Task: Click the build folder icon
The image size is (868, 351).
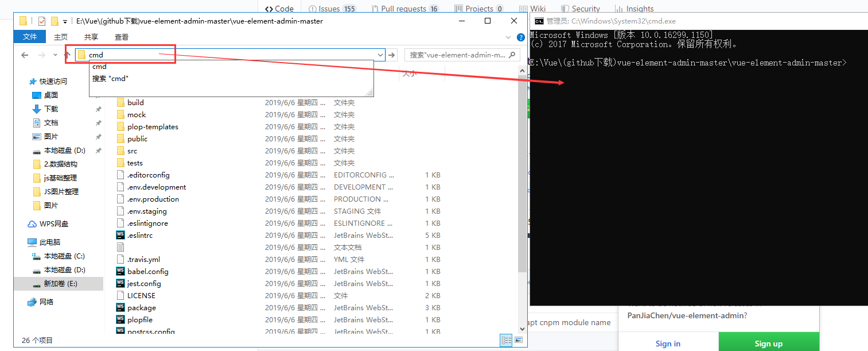Action: [120, 103]
